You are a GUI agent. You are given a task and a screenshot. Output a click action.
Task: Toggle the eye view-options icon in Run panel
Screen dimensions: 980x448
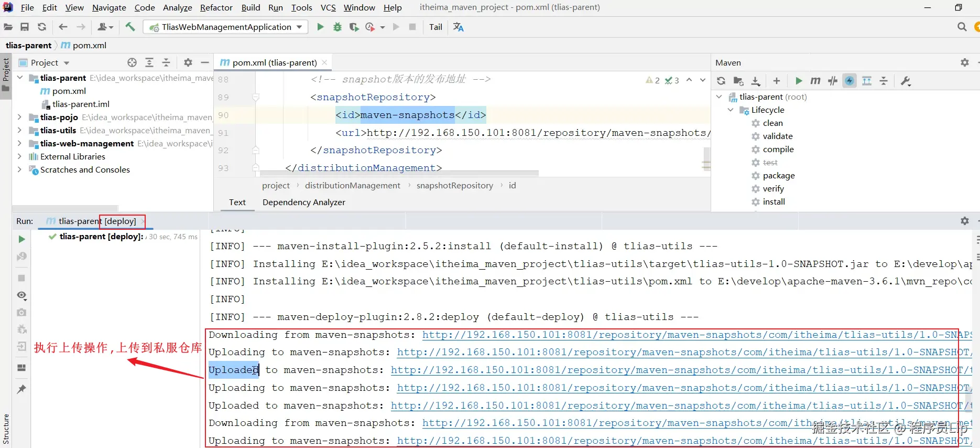coord(21,295)
